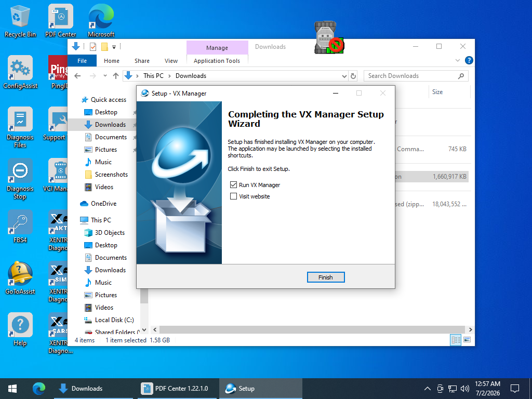Viewport: 532px width, 399px height.
Task: Switch to the View ribbon tab
Action: pyautogui.click(x=171, y=61)
